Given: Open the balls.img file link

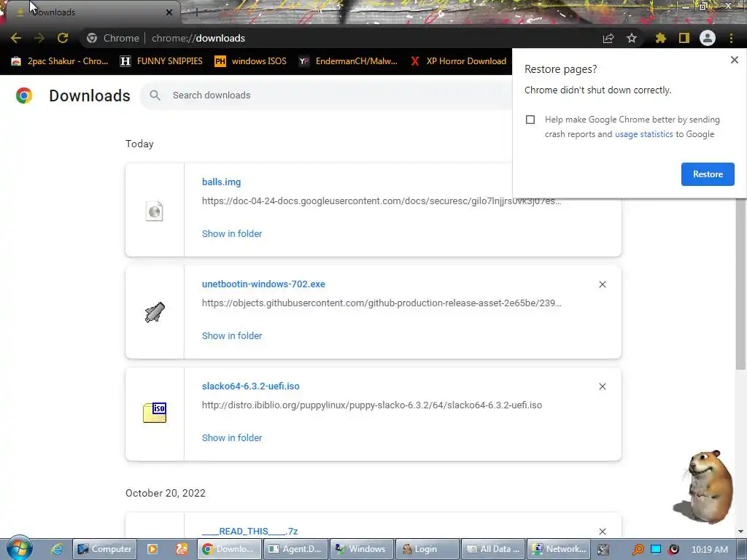Looking at the screenshot, I should pos(221,182).
